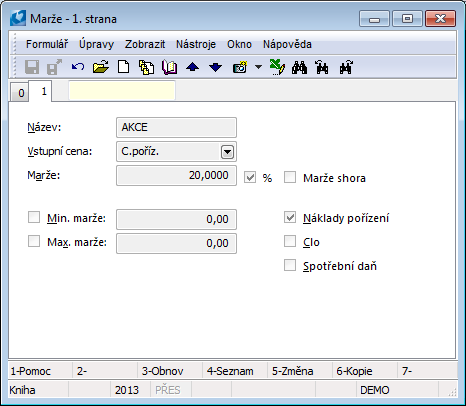Click the application icon in the title bar
This screenshot has height=406, width=466.
tap(18, 18)
